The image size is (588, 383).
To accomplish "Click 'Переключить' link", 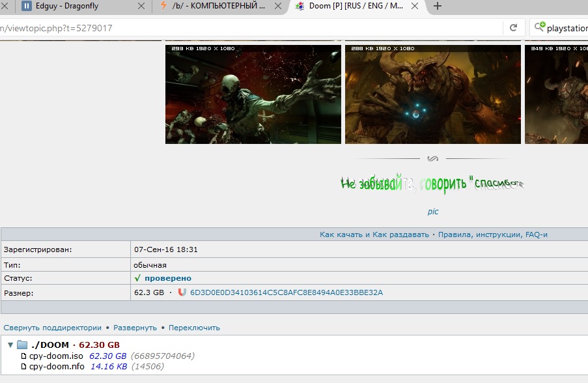I will (x=194, y=328).
